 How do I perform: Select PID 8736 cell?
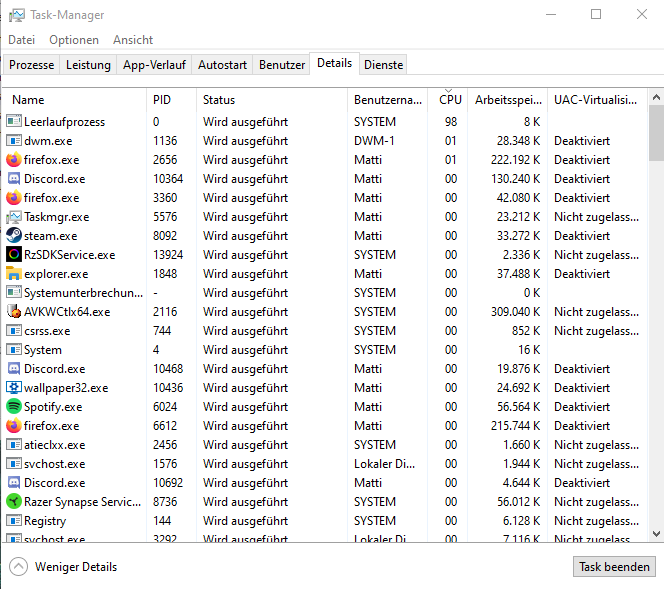tap(165, 502)
